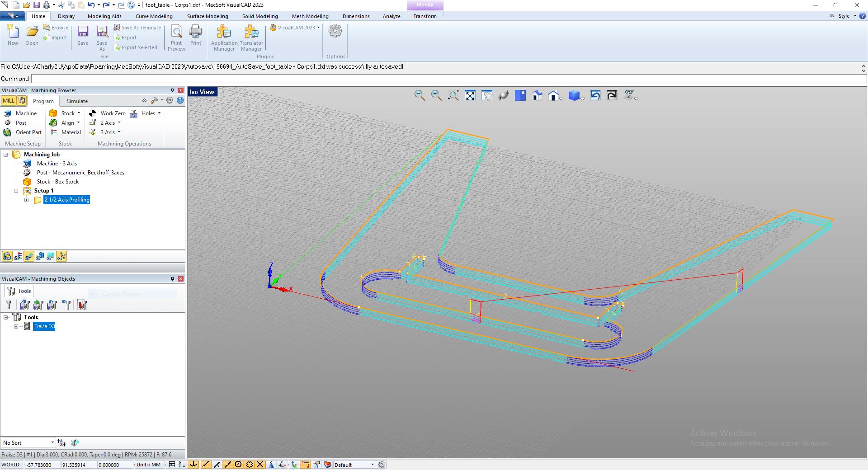Image resolution: width=868 pixels, height=470 pixels.
Task: Open the 3 Axis operations dropdown
Action: point(119,132)
